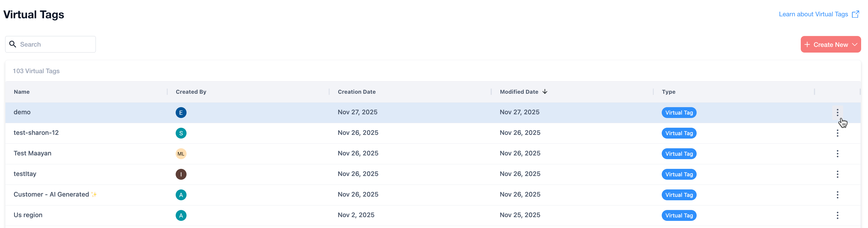This screenshot has width=868, height=228.
Task: Sort by the Creation Date column
Action: pos(356,92)
